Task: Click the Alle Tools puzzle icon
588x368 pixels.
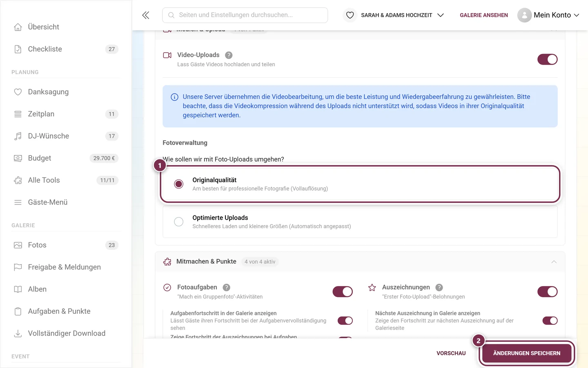Action: point(18,180)
